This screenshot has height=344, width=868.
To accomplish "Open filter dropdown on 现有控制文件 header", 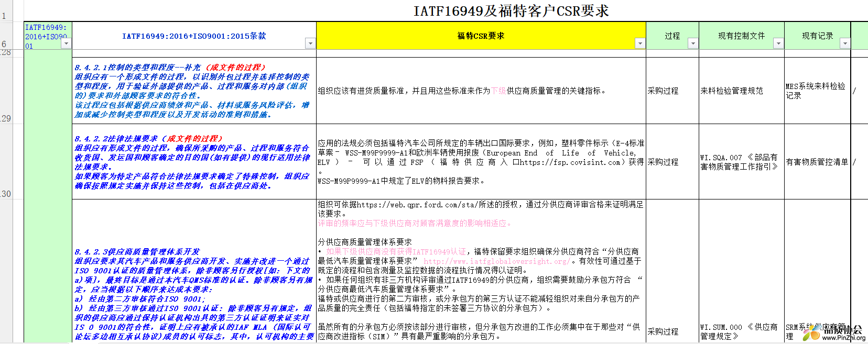I will (778, 43).
